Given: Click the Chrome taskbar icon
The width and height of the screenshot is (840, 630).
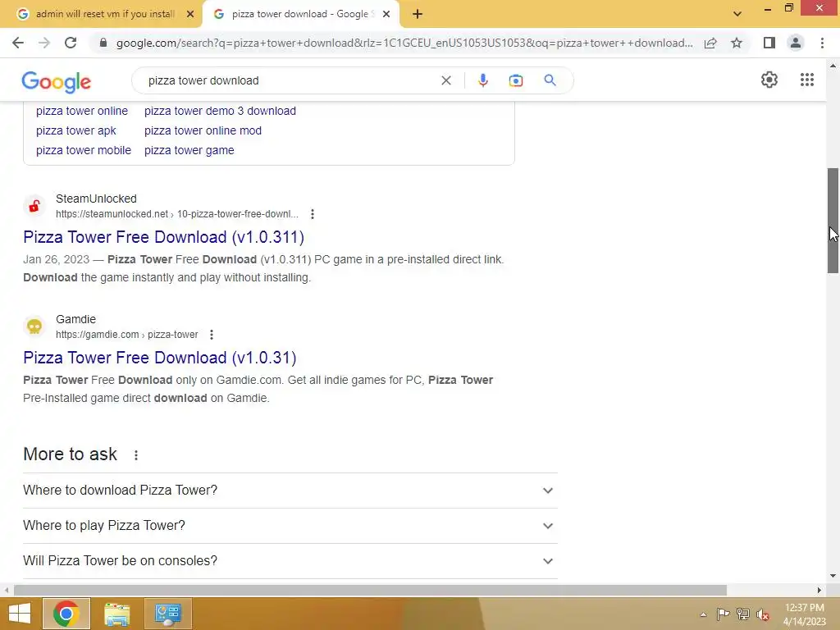Looking at the screenshot, I should pyautogui.click(x=66, y=614).
